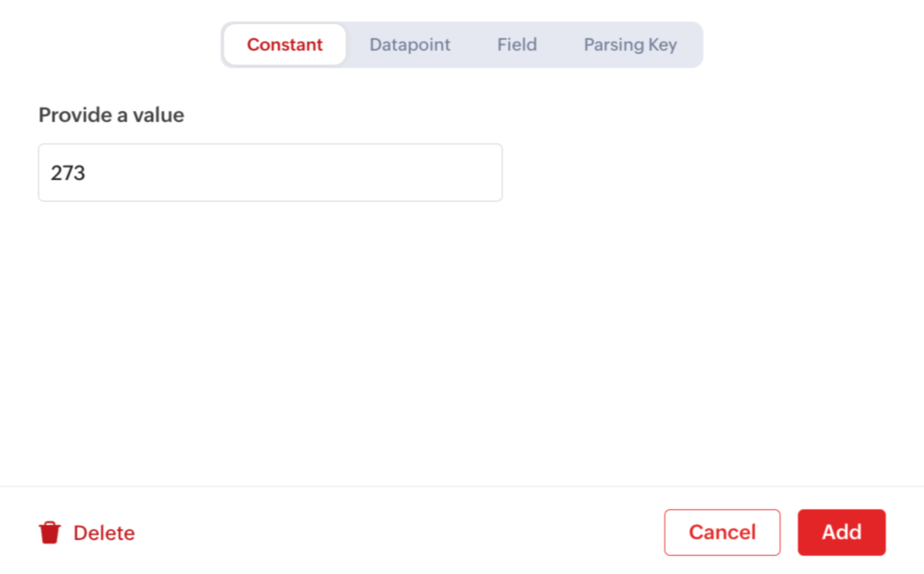
Task: Select the Constant tab
Action: pyautogui.click(x=284, y=45)
